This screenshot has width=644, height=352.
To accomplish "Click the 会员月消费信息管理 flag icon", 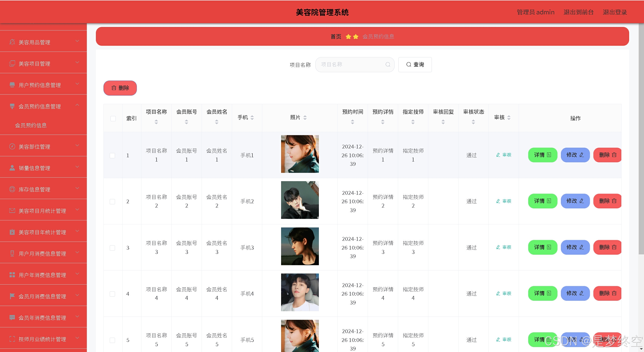I will (12, 296).
